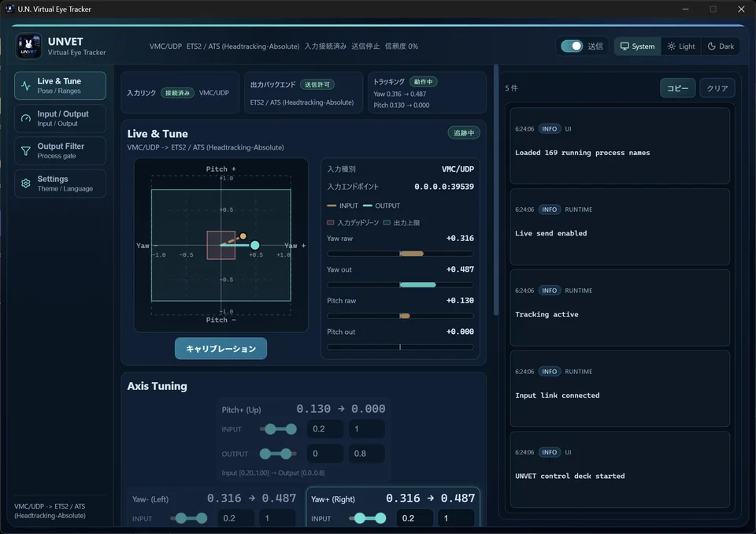The width and height of the screenshot is (756, 534).
Task: Select the System theme option
Action: [637, 46]
